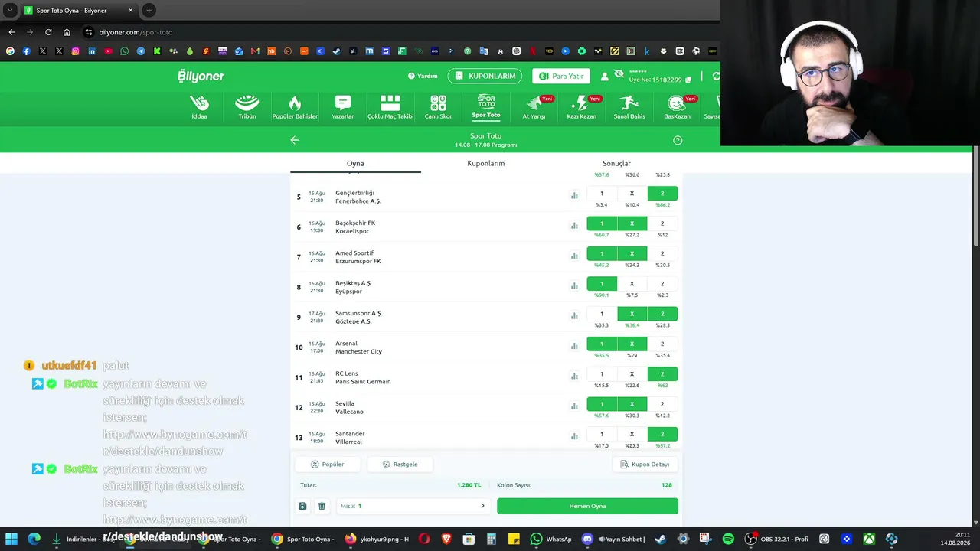Toggle pick X for Samsunspor - Göztepe
The image size is (980, 551).
click(x=632, y=314)
